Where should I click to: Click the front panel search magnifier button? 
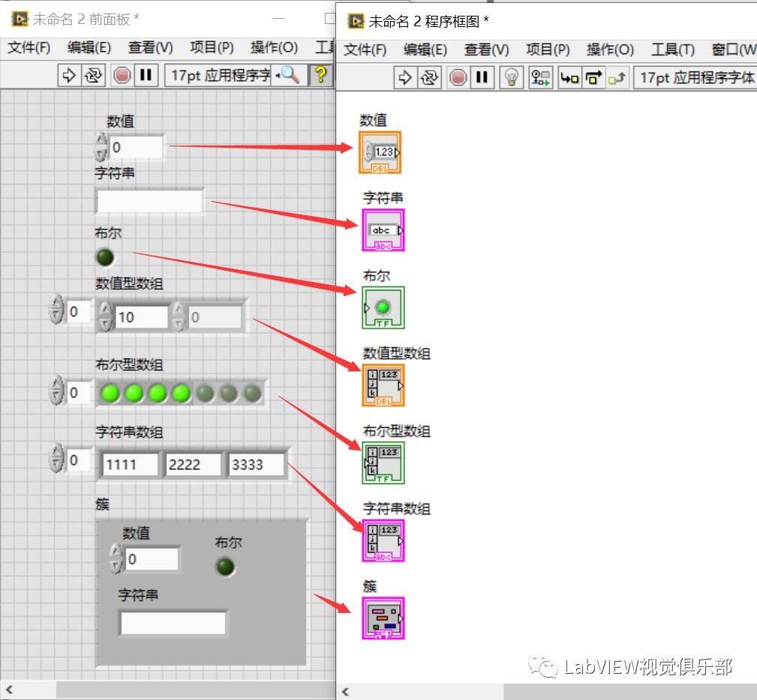290,75
